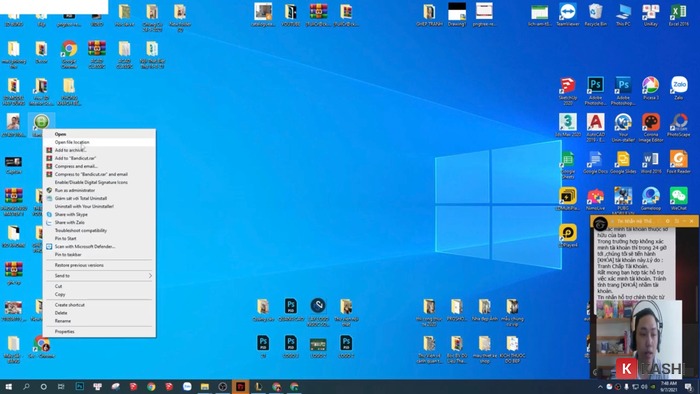This screenshot has height=394, width=700.
Task: Click Run as administrator in context menu
Action: click(75, 190)
